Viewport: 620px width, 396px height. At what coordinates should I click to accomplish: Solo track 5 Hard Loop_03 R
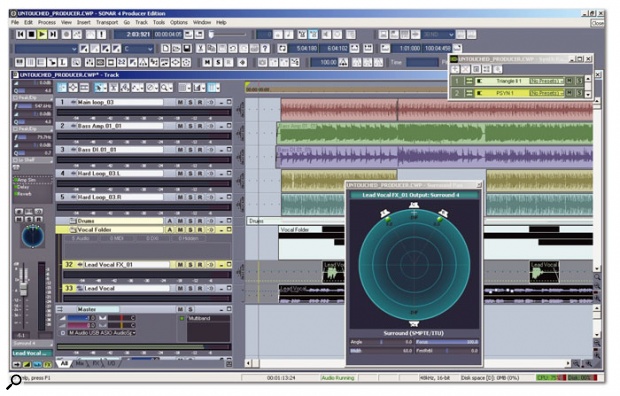tap(190, 197)
